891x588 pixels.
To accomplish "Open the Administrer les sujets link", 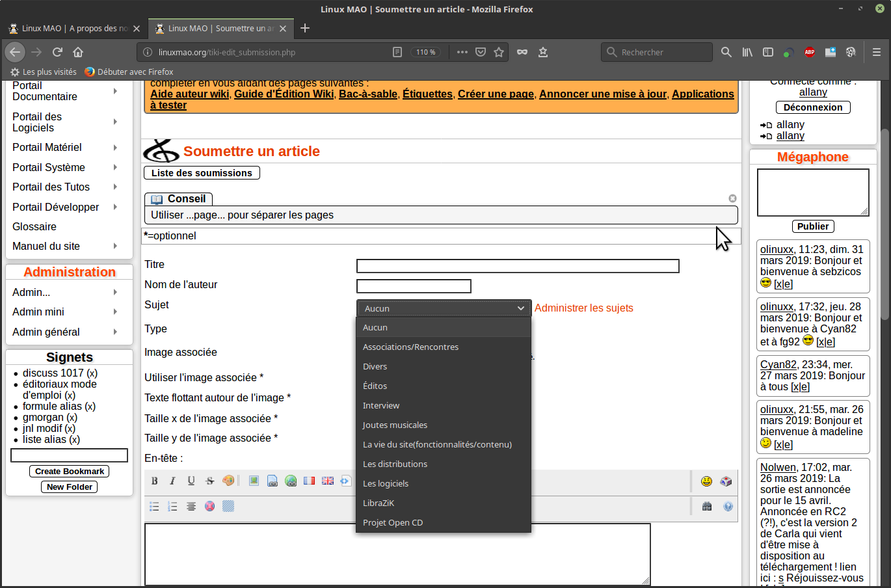I will click(584, 308).
